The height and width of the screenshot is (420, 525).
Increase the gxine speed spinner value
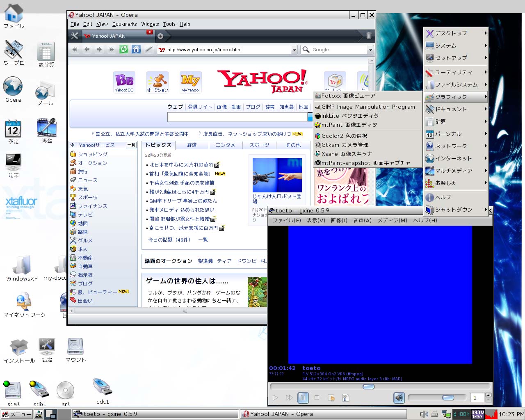click(x=488, y=395)
